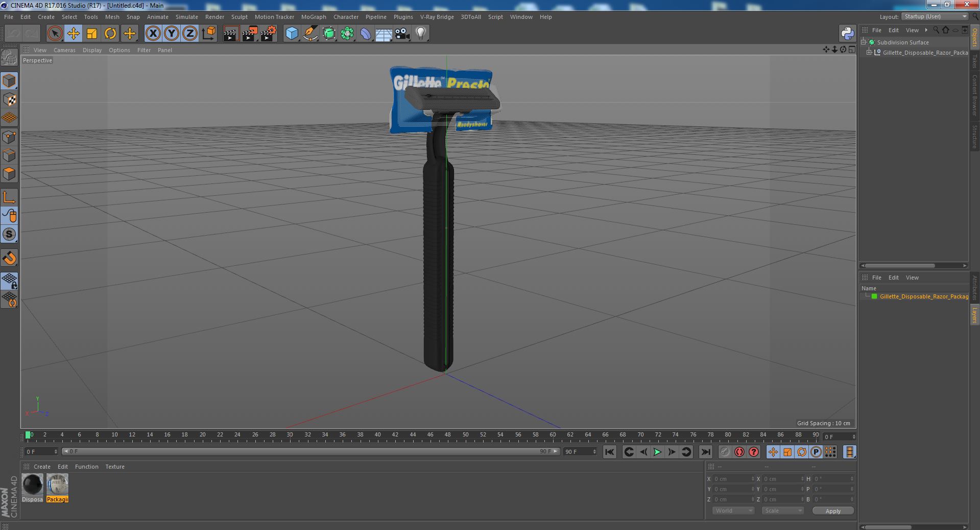Image resolution: width=980 pixels, height=530 pixels.
Task: Toggle Y axis lock
Action: tap(172, 34)
